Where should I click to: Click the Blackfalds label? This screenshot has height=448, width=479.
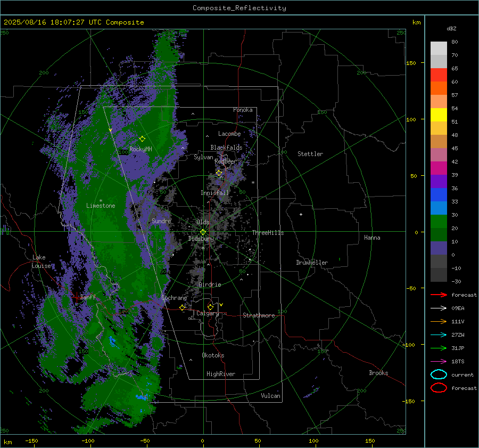pyautogui.click(x=226, y=148)
